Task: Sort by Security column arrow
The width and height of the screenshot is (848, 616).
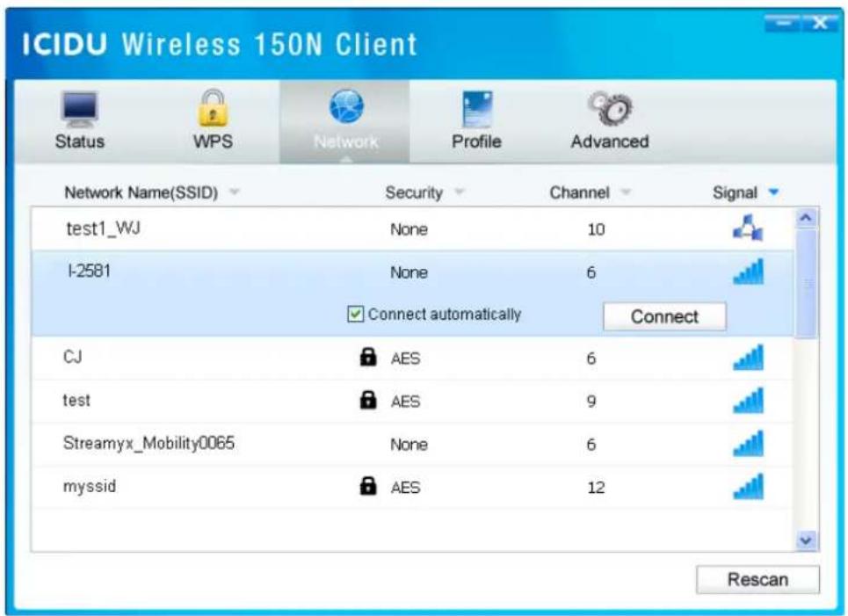Action: [x=460, y=192]
